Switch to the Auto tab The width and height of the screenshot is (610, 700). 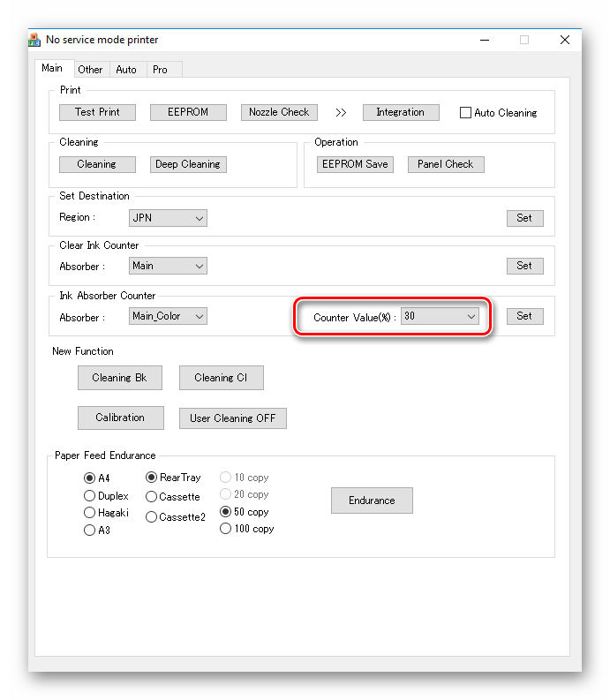pyautogui.click(x=126, y=70)
